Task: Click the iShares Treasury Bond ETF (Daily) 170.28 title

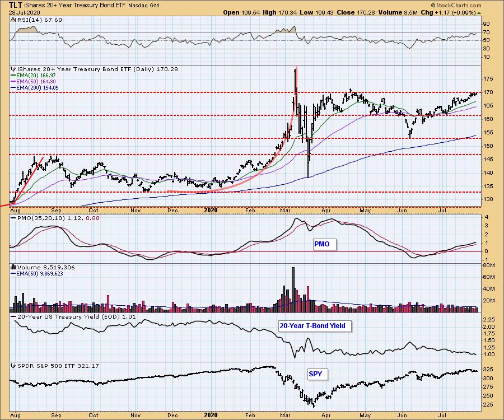Action: (x=97, y=69)
